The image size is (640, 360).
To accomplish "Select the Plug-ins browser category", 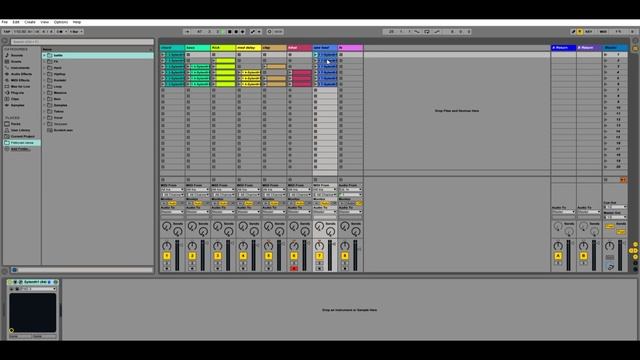I will (x=17, y=93).
